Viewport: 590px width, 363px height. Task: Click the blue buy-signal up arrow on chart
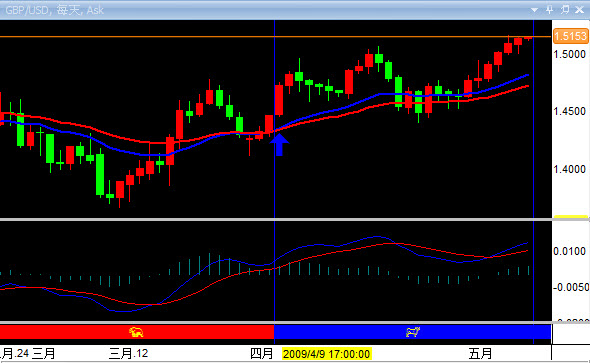click(279, 145)
